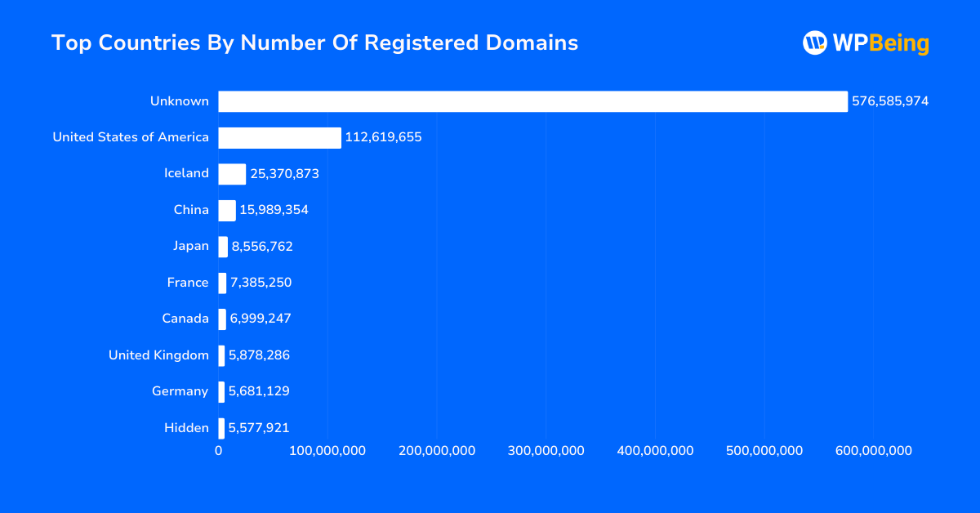Select the Unknown country bar
Screen dimensions: 980x513
(531, 100)
